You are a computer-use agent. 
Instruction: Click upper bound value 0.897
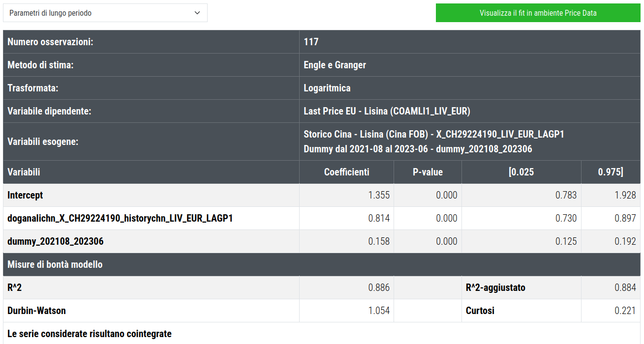coord(625,218)
